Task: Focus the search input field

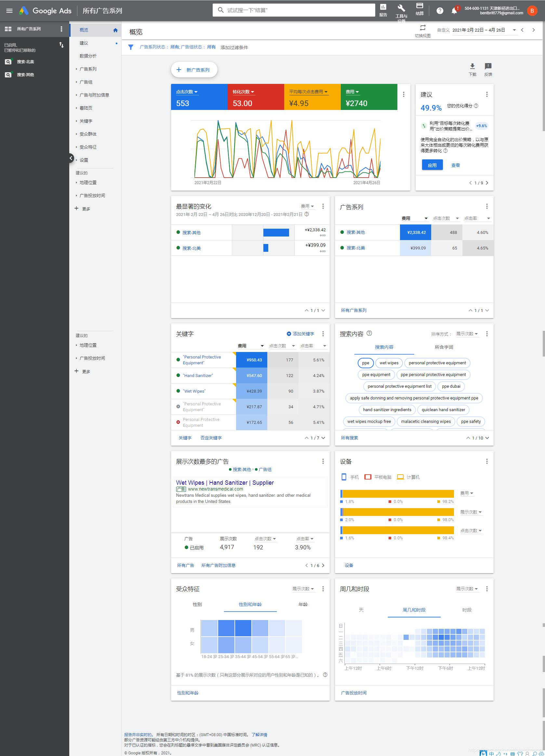Action: 294,10
